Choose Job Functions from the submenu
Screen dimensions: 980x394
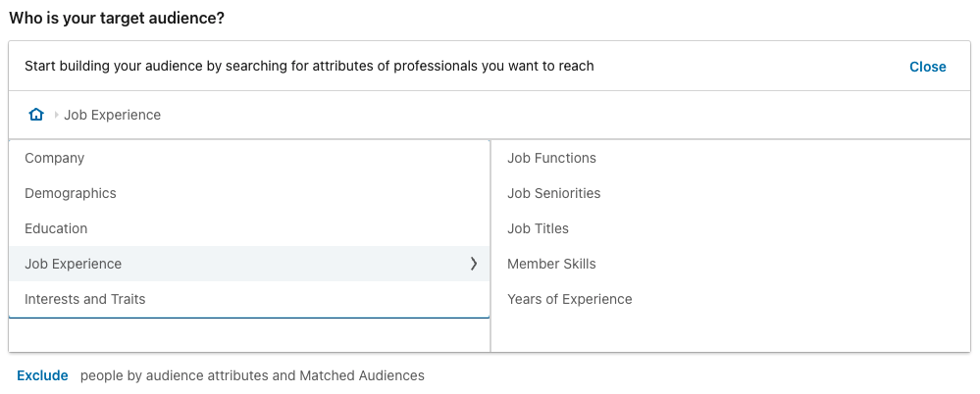coord(551,158)
